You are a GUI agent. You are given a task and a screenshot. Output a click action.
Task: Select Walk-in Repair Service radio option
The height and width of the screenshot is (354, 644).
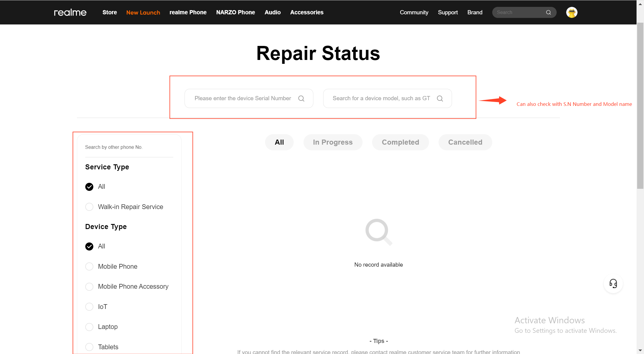pos(89,207)
